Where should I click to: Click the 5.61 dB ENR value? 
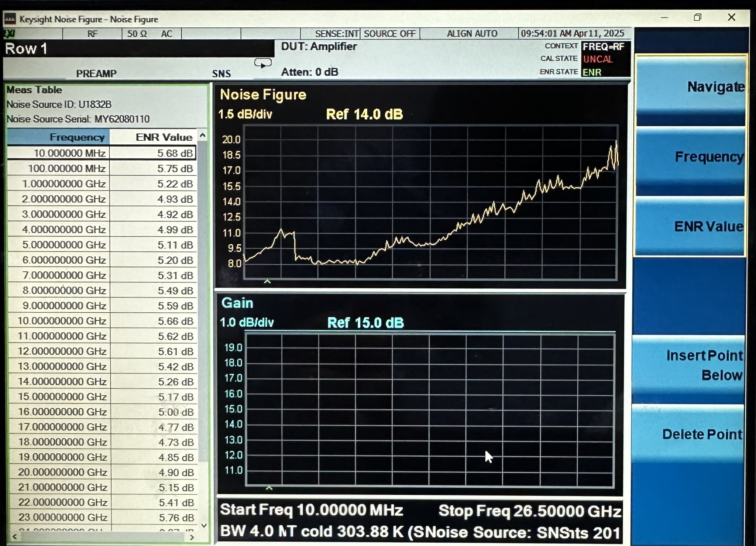click(176, 351)
